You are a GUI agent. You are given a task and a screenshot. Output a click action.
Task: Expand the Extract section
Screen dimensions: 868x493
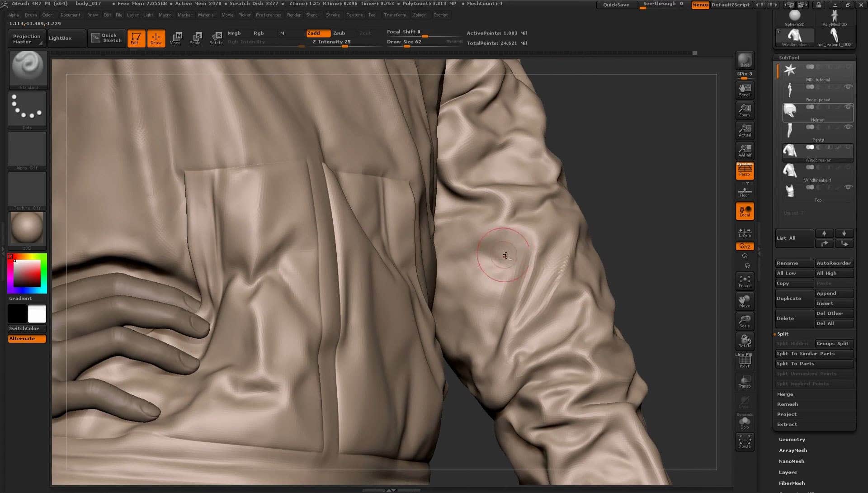pyautogui.click(x=787, y=424)
